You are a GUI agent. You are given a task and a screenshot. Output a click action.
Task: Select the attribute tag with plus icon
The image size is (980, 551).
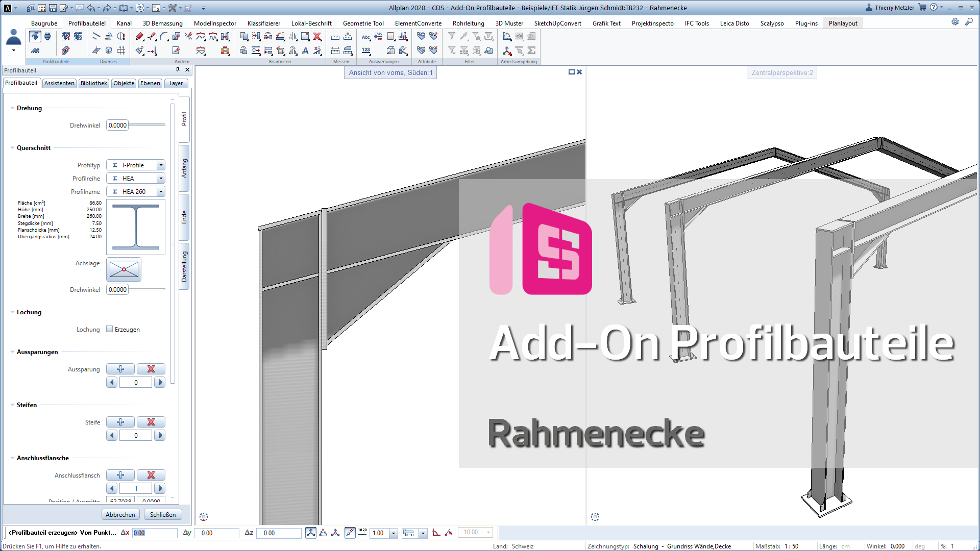(421, 36)
